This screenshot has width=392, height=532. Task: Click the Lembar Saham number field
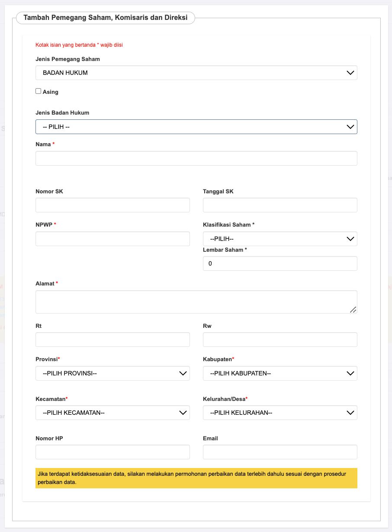pyautogui.click(x=280, y=263)
